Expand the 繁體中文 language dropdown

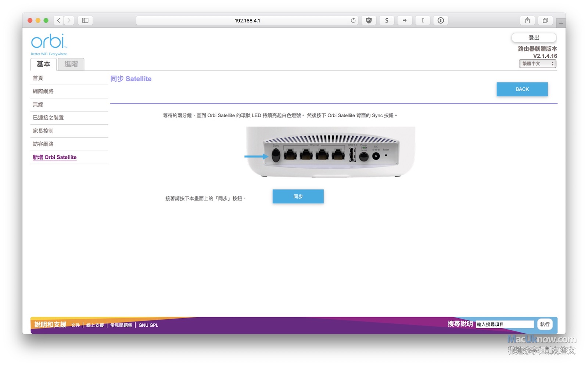(x=537, y=64)
